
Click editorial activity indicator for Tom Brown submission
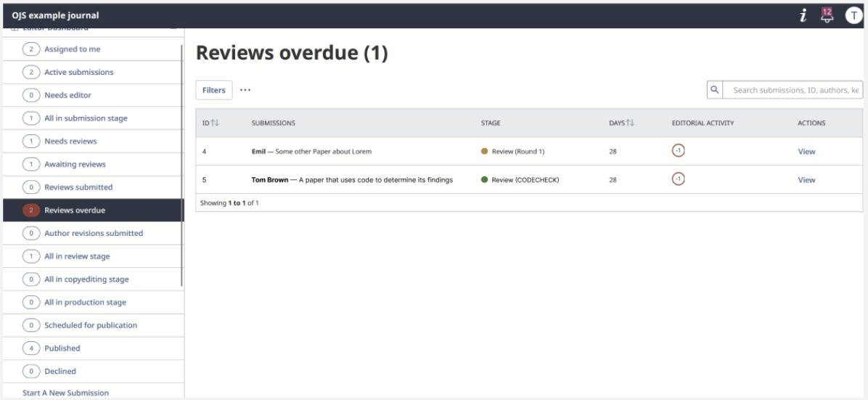tap(679, 179)
